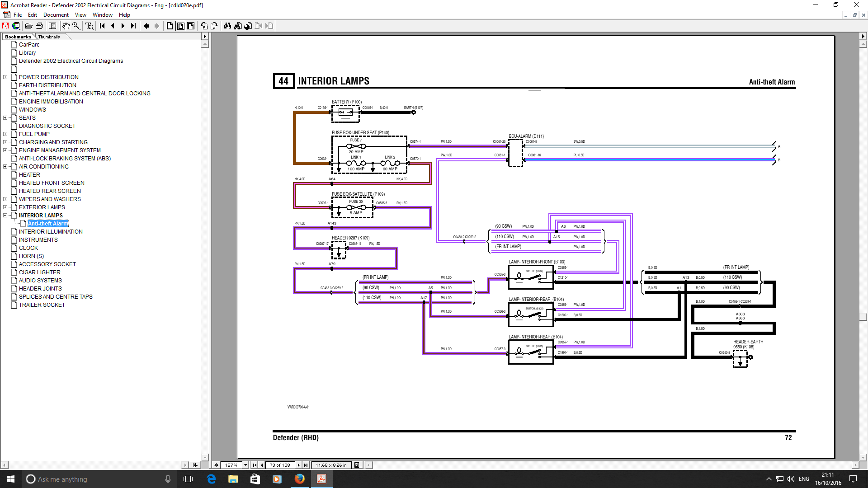
Task: Click the page number field 73 of 108
Action: point(280,465)
